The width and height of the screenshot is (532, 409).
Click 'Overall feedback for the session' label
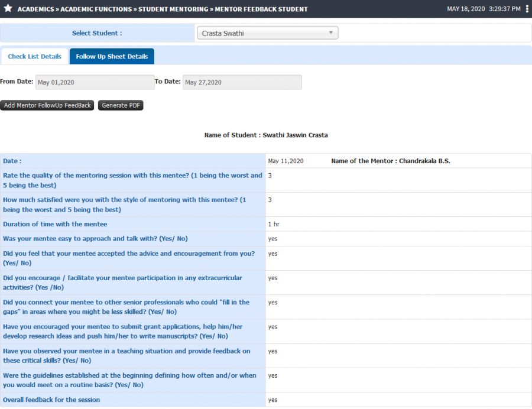point(51,400)
